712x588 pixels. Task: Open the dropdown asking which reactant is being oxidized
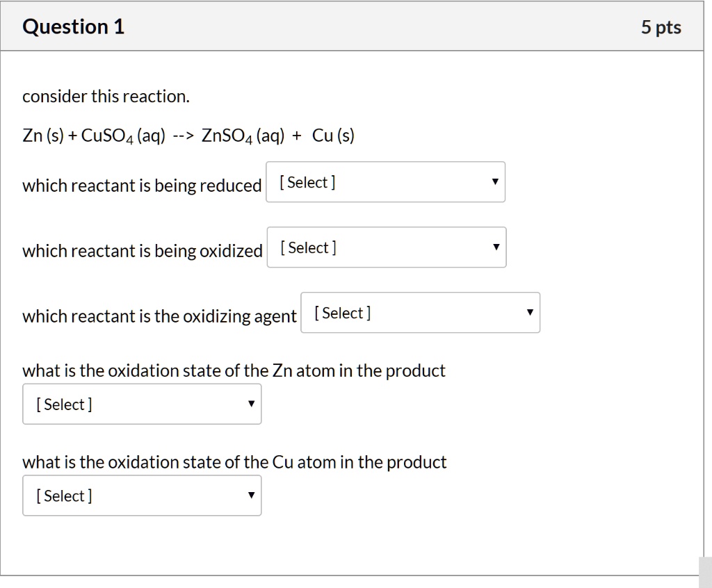[385, 247]
